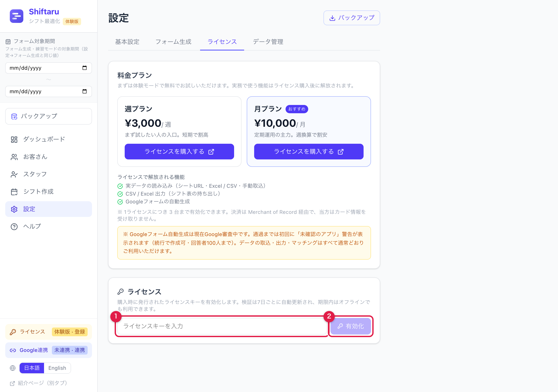The image size is (558, 392).
Task: Click ライセンスで解放される機能 label
Action: click(151, 177)
